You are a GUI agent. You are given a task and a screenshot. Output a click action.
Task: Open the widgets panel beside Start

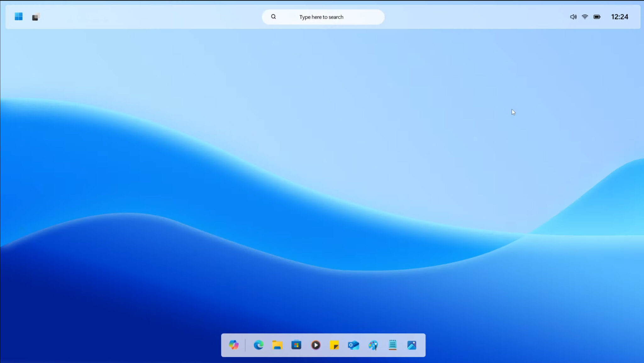tap(35, 16)
